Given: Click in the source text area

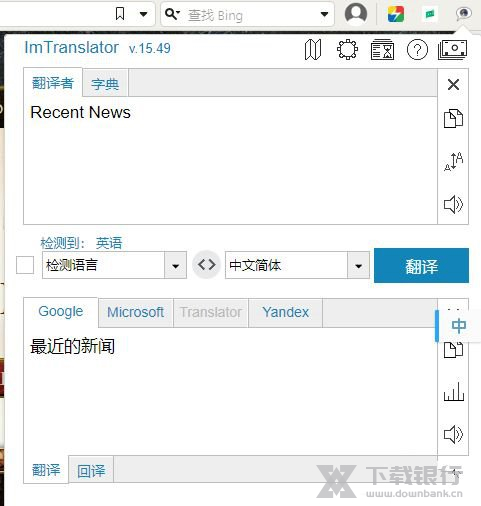Looking at the screenshot, I should tap(230, 160).
